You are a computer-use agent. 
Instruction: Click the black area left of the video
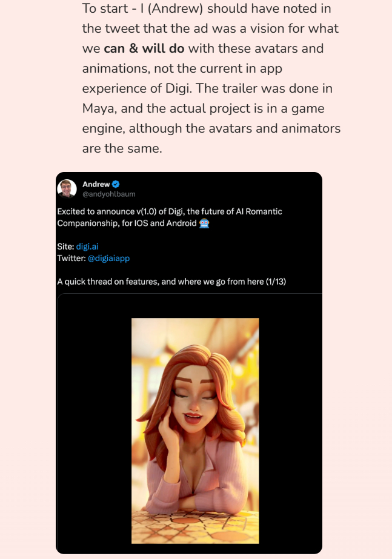pos(94,424)
